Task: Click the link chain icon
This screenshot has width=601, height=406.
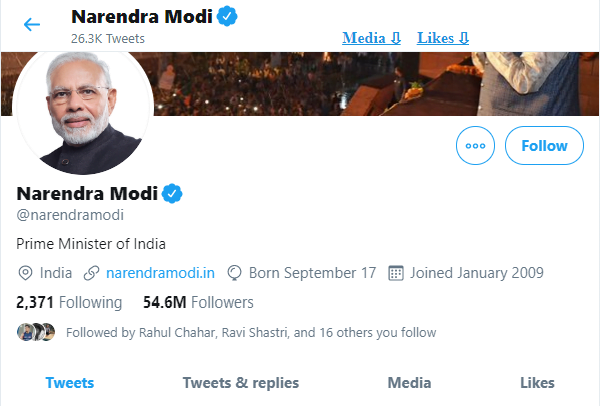Action: pyautogui.click(x=92, y=272)
